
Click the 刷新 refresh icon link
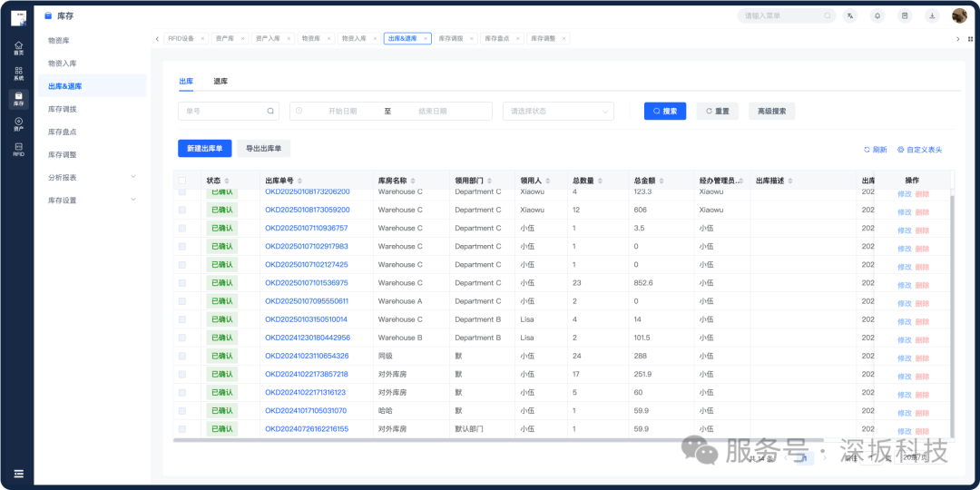[x=875, y=150]
